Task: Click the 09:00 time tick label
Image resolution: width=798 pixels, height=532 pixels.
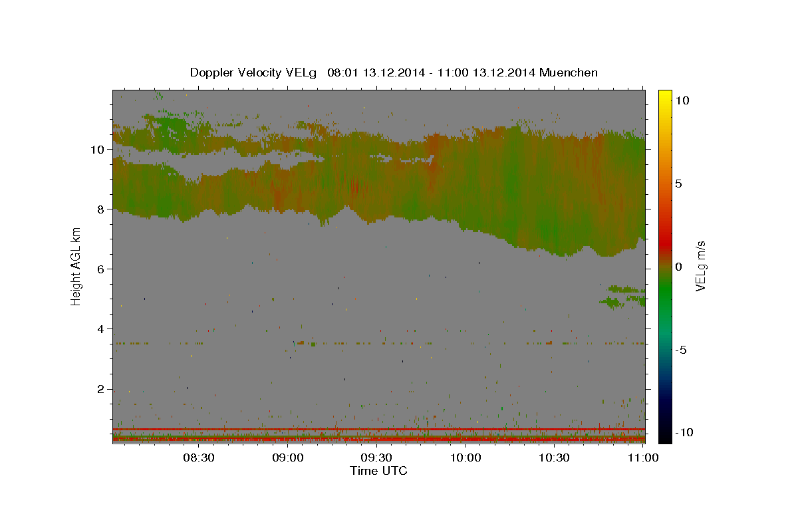Action: (x=288, y=458)
